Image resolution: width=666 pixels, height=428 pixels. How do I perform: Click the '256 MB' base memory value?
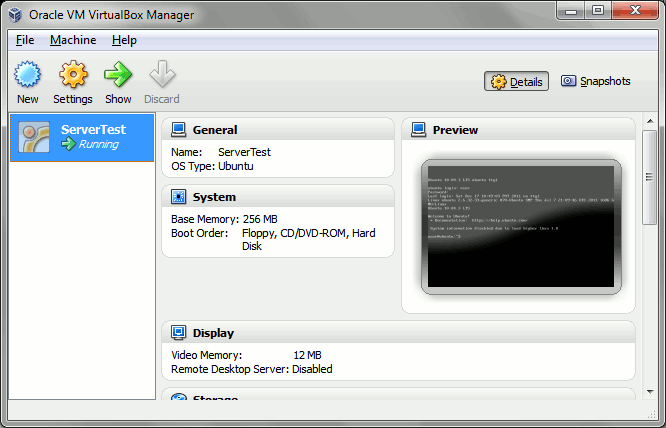260,219
